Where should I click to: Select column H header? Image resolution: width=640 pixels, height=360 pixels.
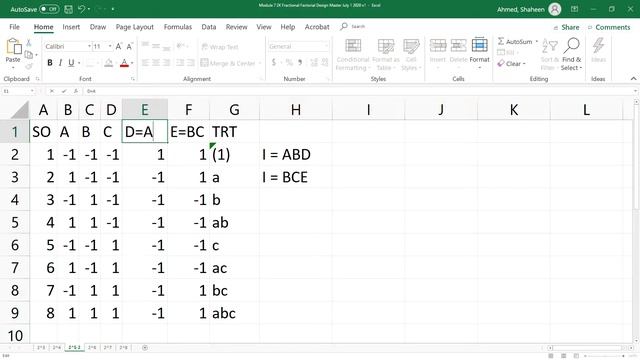click(296, 109)
